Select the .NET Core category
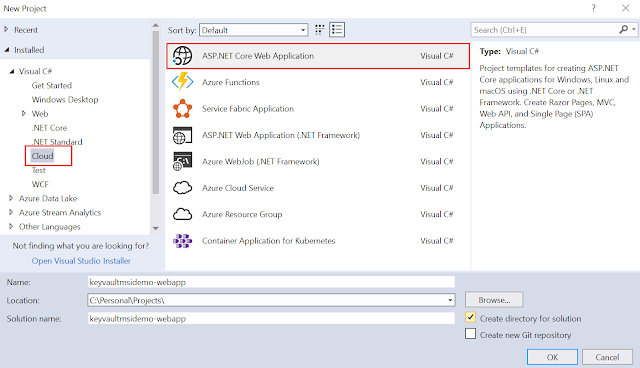Viewport: 640px width, 368px height. click(49, 128)
